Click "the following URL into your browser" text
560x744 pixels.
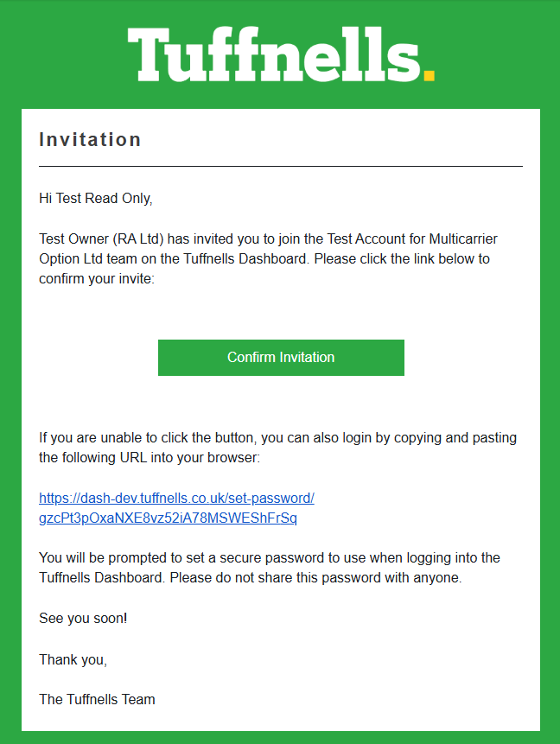point(149,457)
